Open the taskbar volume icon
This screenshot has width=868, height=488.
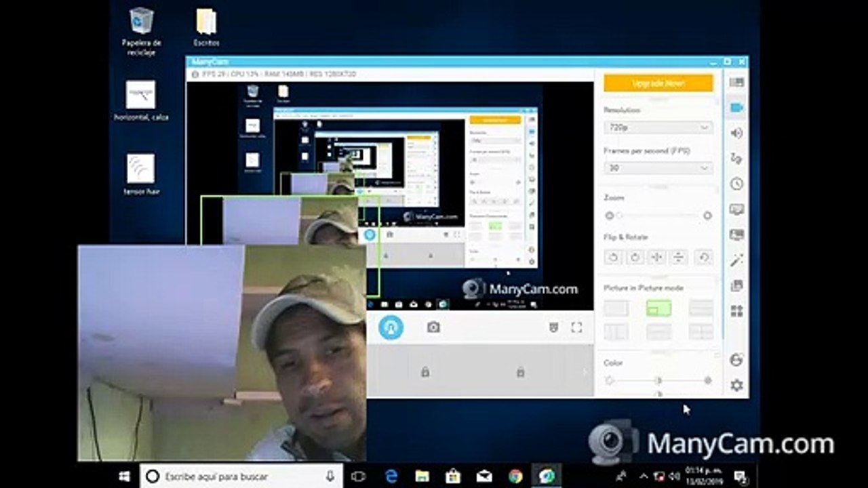(675, 476)
